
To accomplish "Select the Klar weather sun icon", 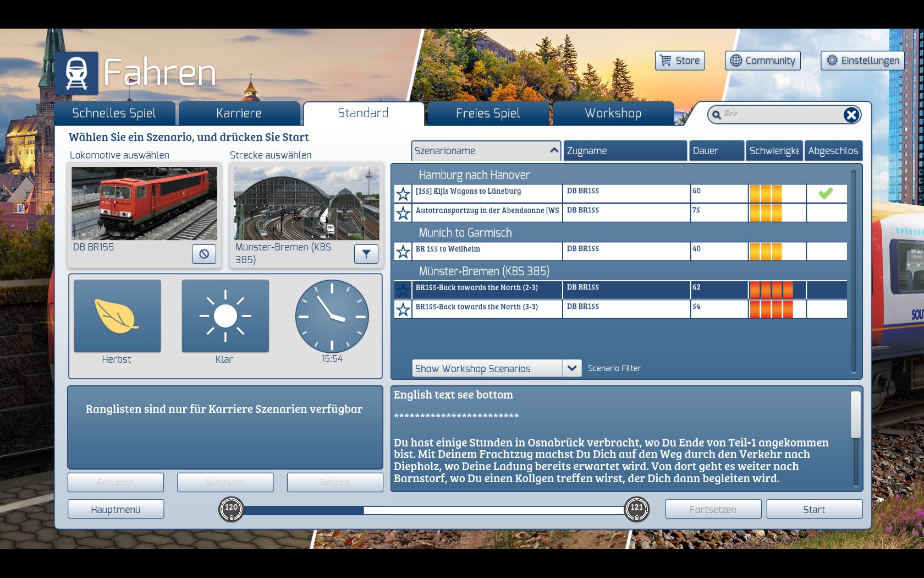I will point(226,316).
